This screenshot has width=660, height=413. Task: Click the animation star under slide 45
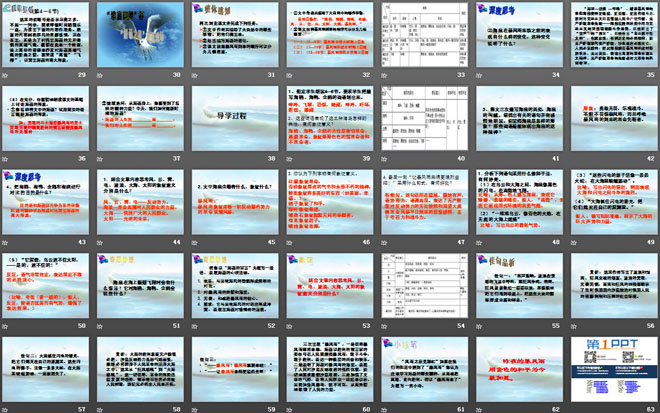pos(194,243)
